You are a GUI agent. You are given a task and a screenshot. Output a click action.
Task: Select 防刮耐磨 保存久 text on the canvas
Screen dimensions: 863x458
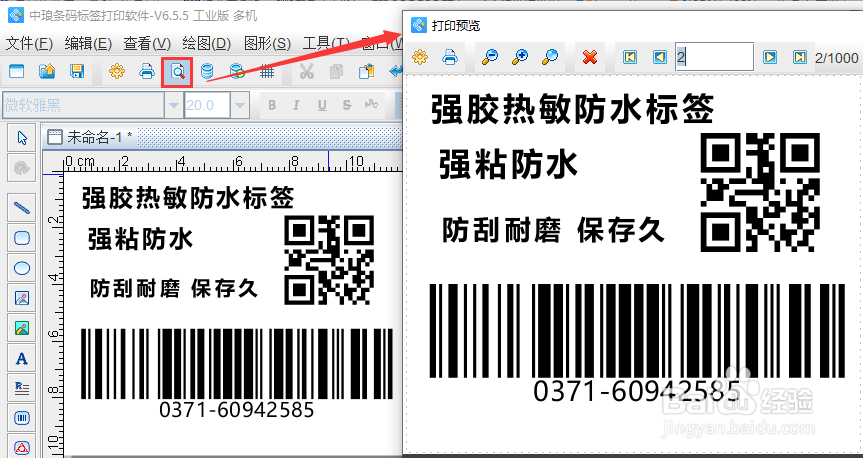tap(174, 288)
